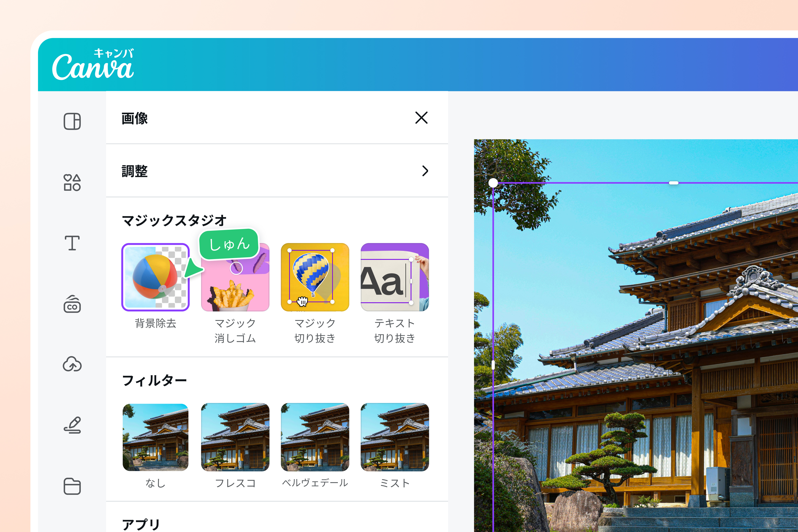Click the フィルター section heading
The image size is (798, 532).
click(154, 380)
